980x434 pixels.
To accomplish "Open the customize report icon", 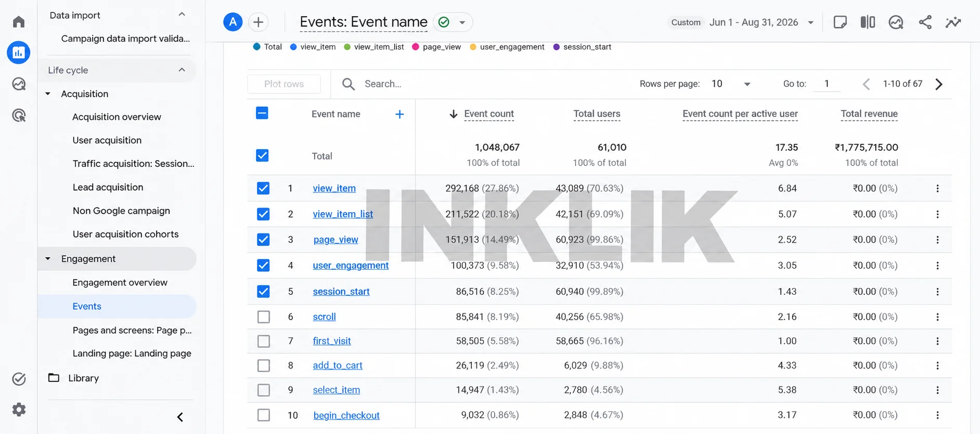I will coord(840,22).
